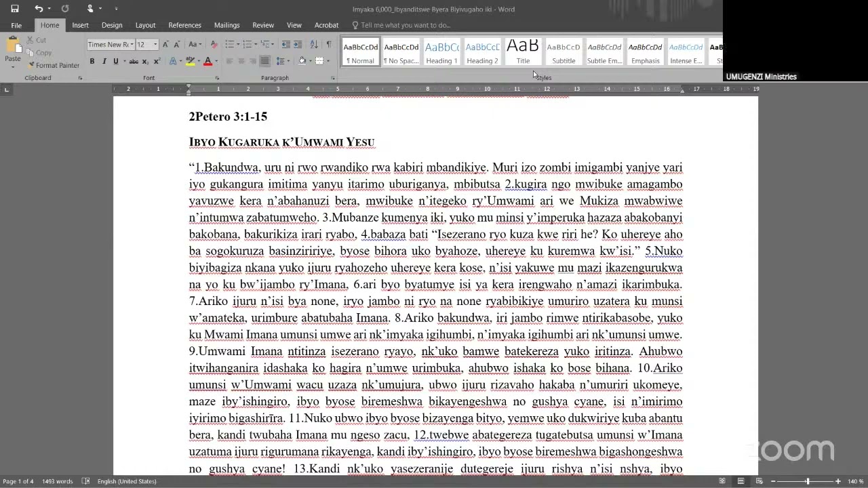868x488 pixels.
Task: Copy the selection
Action: coord(39,53)
